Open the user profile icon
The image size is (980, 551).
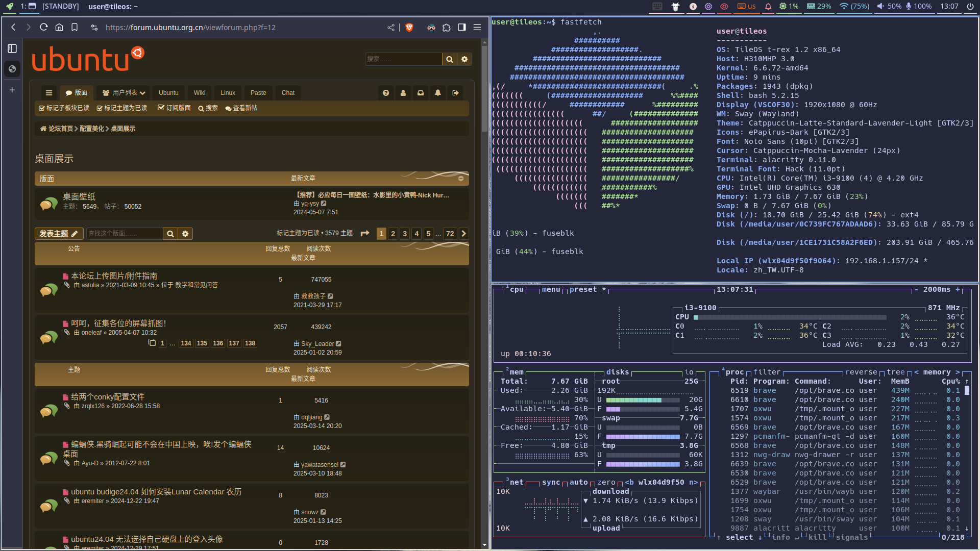tap(403, 93)
